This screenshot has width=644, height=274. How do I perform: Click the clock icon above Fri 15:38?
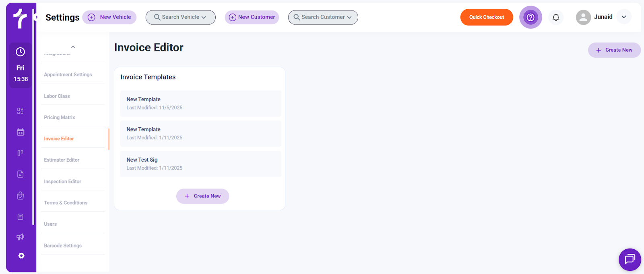point(20,52)
